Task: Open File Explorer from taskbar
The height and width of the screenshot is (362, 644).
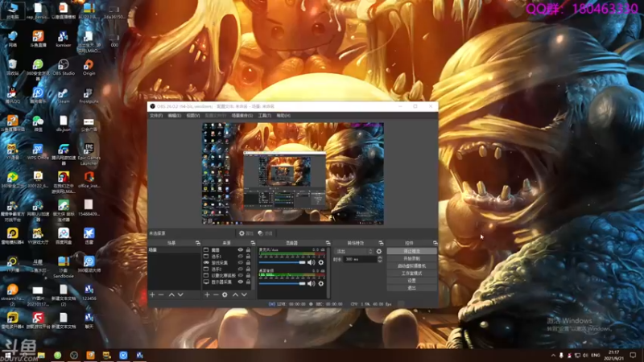Action: (x=41, y=356)
